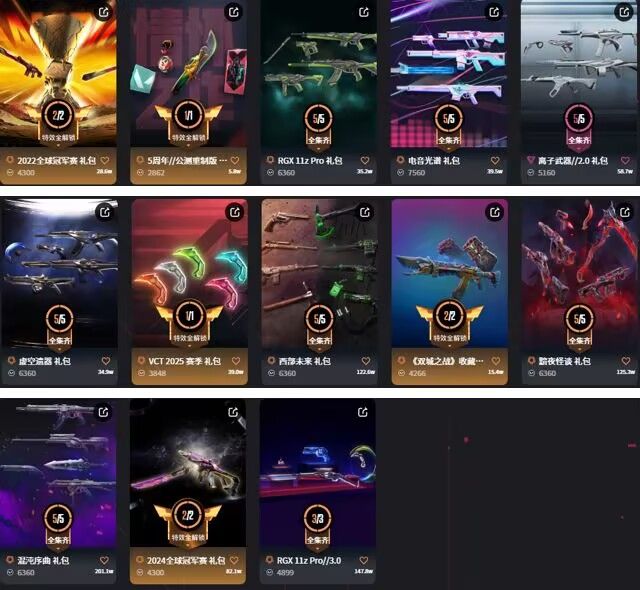Click share icon on RGX 11z Pro 礼包
The image size is (640, 590).
(x=364, y=12)
